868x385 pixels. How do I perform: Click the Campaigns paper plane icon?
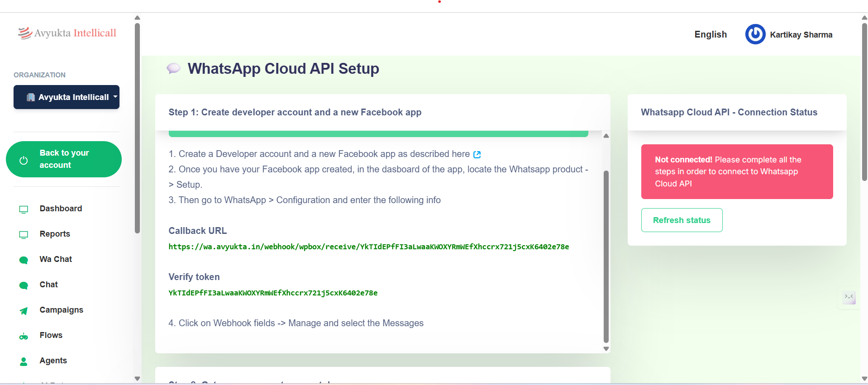tap(24, 310)
